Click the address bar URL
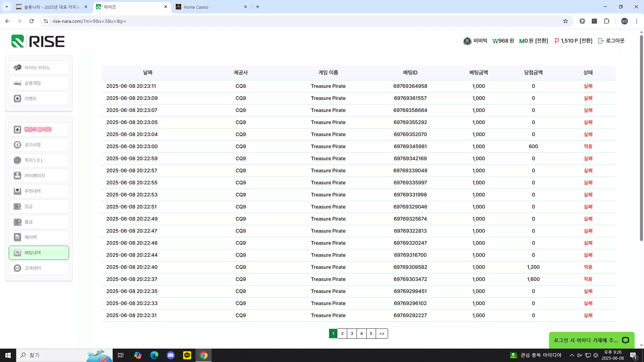 (89, 21)
